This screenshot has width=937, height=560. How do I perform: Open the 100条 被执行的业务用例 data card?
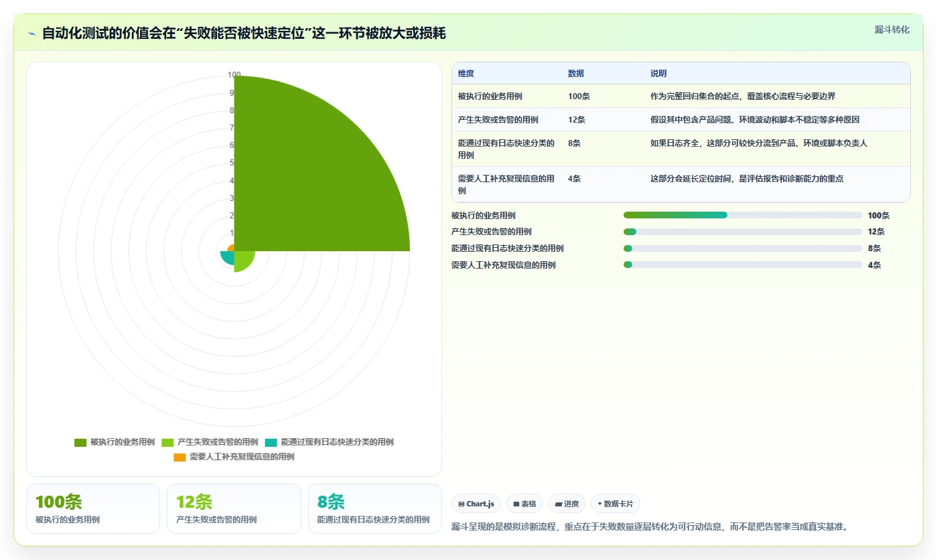(x=93, y=508)
